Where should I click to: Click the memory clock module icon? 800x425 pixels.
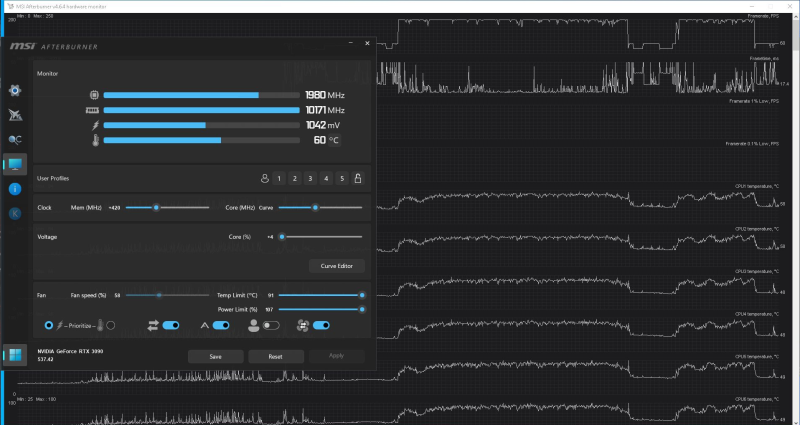click(x=92, y=110)
